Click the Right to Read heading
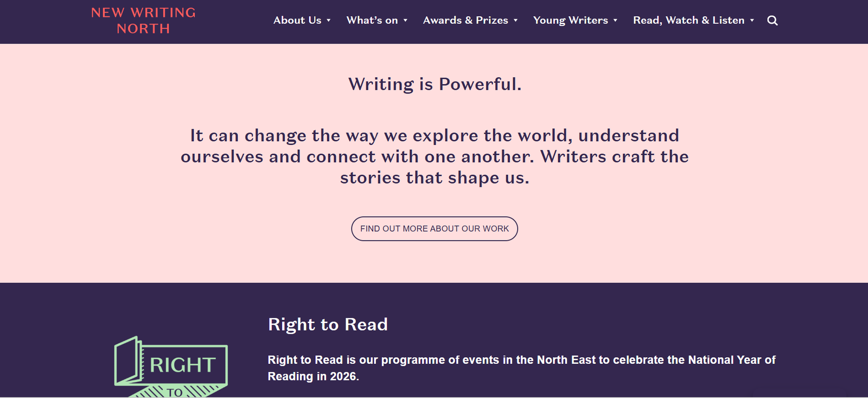 click(328, 324)
